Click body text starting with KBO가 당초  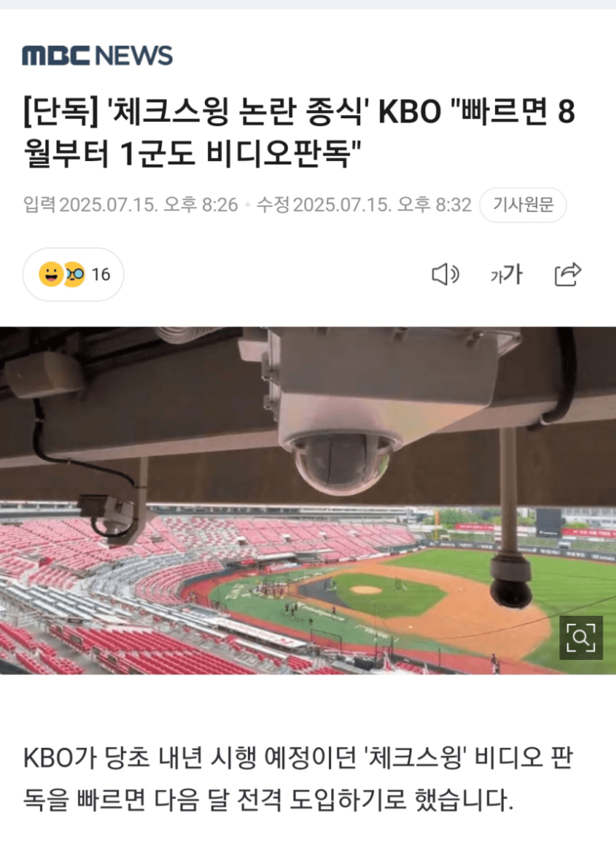[299, 757]
